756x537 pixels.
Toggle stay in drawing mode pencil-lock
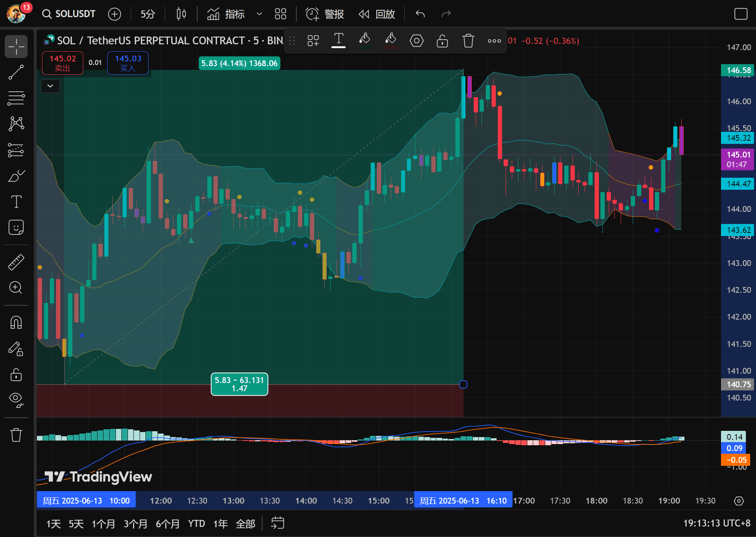coord(16,348)
